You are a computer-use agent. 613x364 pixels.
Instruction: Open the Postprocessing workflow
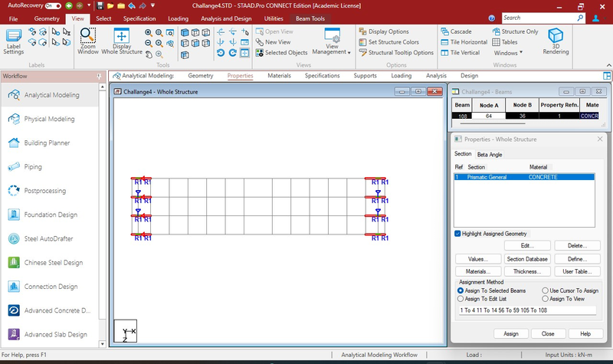point(44,191)
